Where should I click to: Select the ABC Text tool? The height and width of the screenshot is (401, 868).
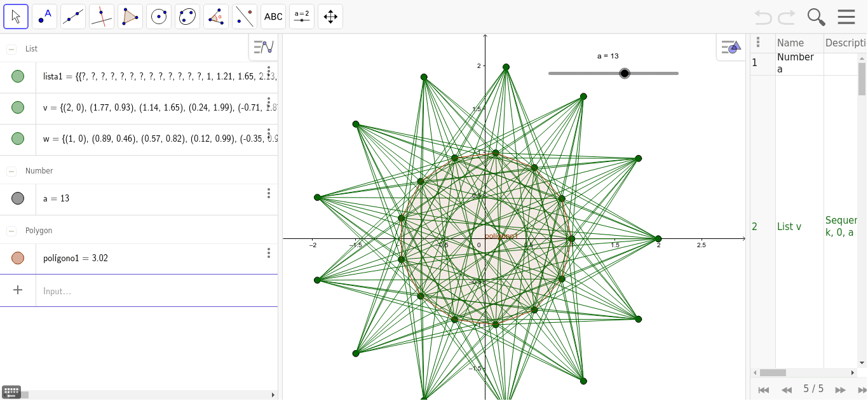click(273, 17)
